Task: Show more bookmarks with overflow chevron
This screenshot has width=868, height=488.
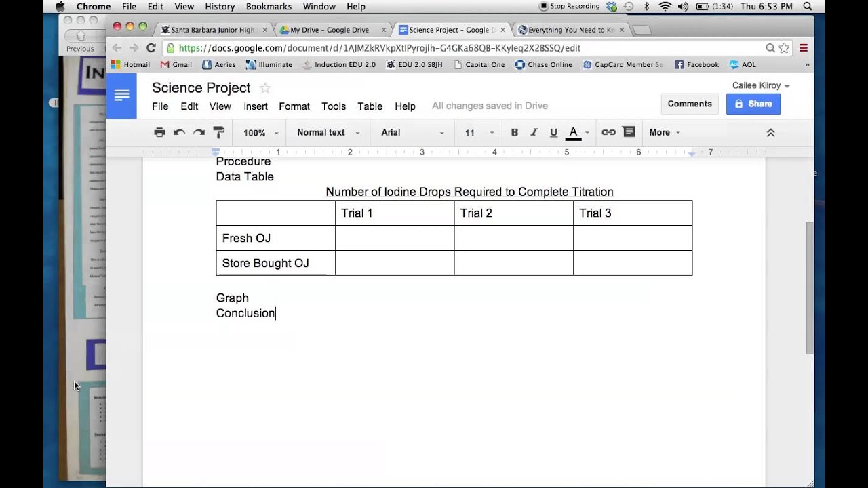Action: pyautogui.click(x=807, y=65)
